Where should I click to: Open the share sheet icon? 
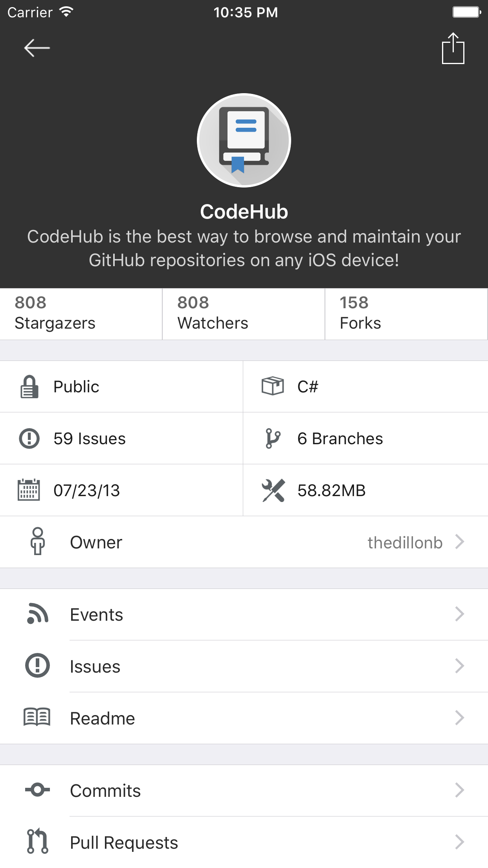[x=453, y=48]
